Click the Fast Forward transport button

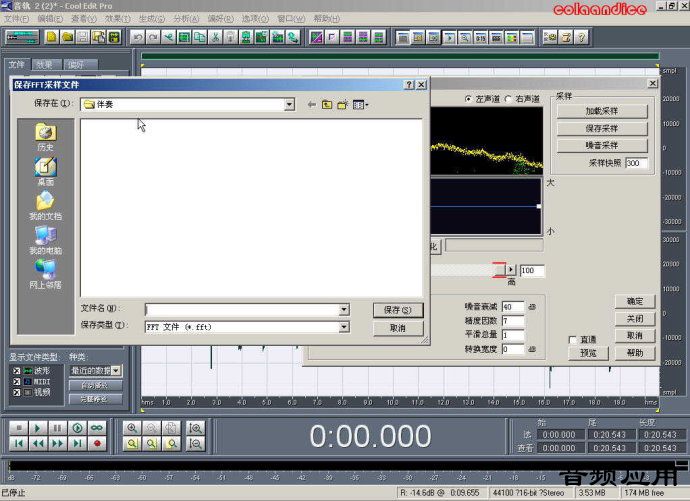pyautogui.click(x=58, y=443)
